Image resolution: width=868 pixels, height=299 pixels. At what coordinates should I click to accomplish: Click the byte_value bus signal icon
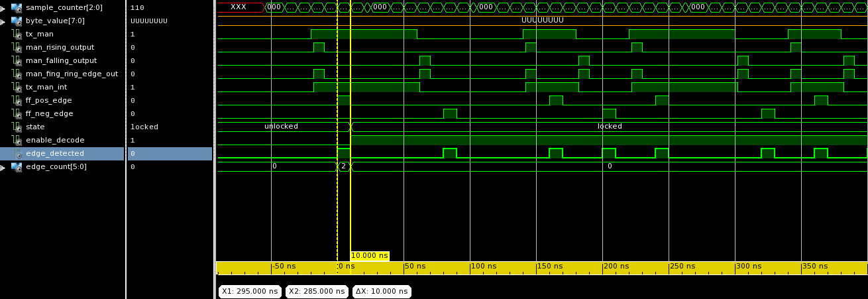pyautogui.click(x=17, y=21)
